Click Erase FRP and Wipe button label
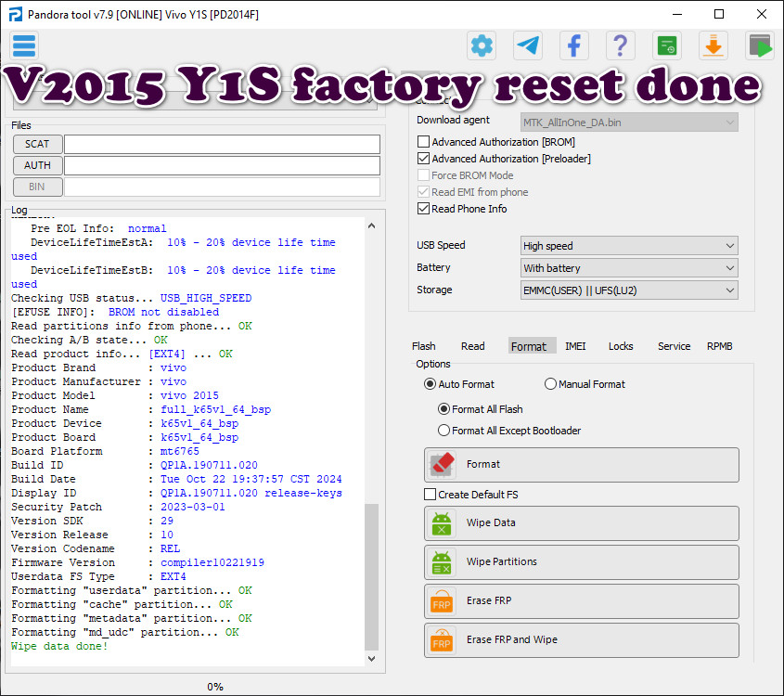The image size is (784, 696). pyautogui.click(x=511, y=640)
